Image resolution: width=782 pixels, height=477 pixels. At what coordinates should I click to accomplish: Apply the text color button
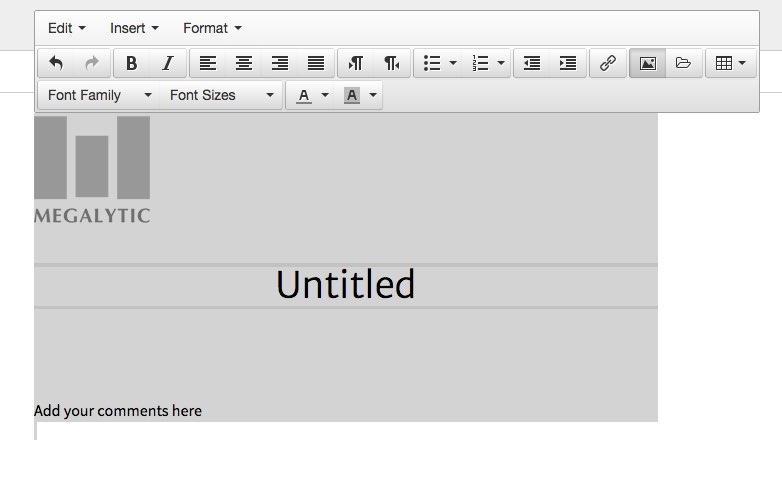click(x=304, y=95)
